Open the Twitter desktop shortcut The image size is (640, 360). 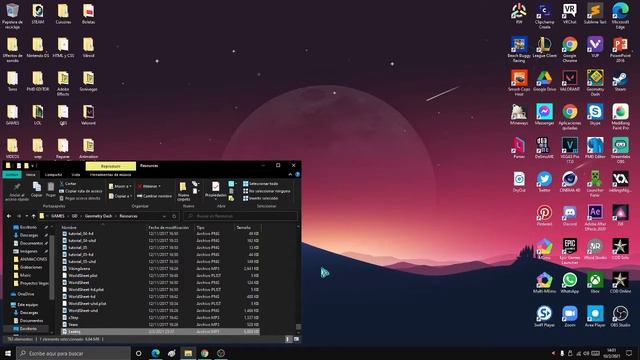pos(544,182)
